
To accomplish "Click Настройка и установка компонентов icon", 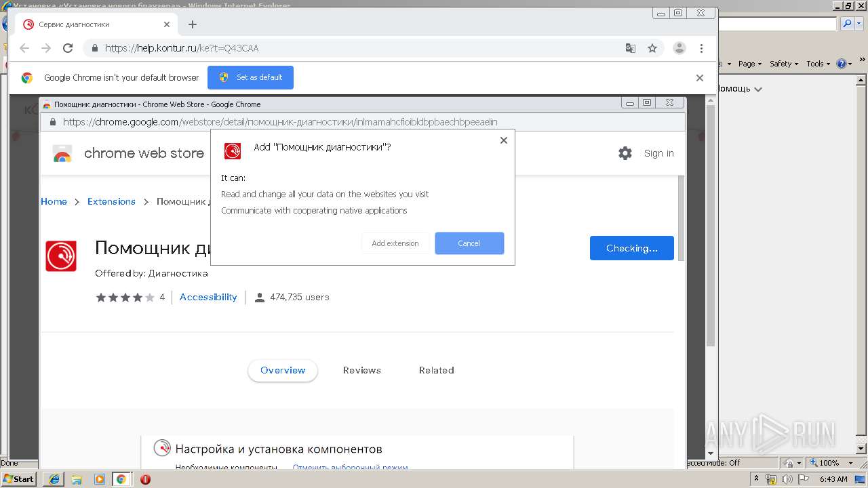I will pos(162,448).
